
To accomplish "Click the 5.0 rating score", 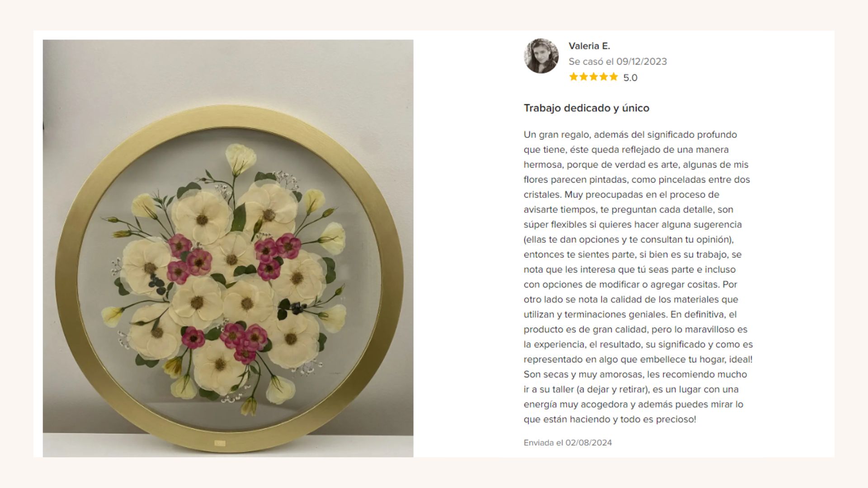I will click(630, 78).
